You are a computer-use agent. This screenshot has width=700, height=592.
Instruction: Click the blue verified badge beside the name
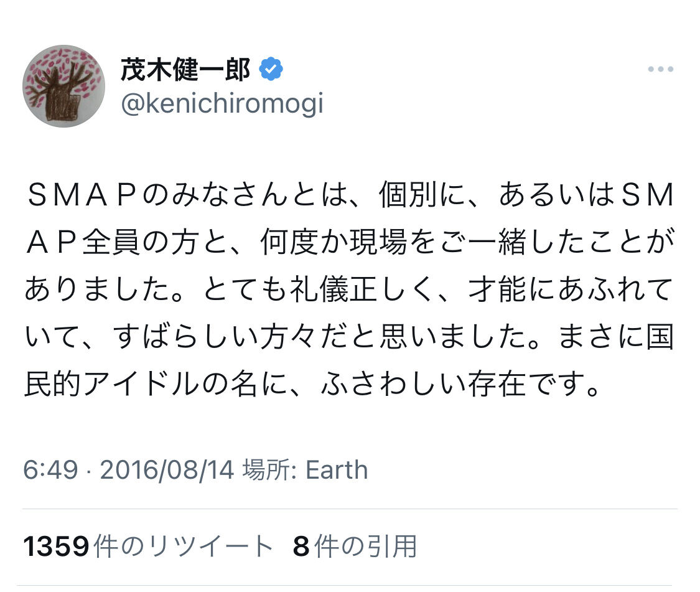click(x=271, y=70)
